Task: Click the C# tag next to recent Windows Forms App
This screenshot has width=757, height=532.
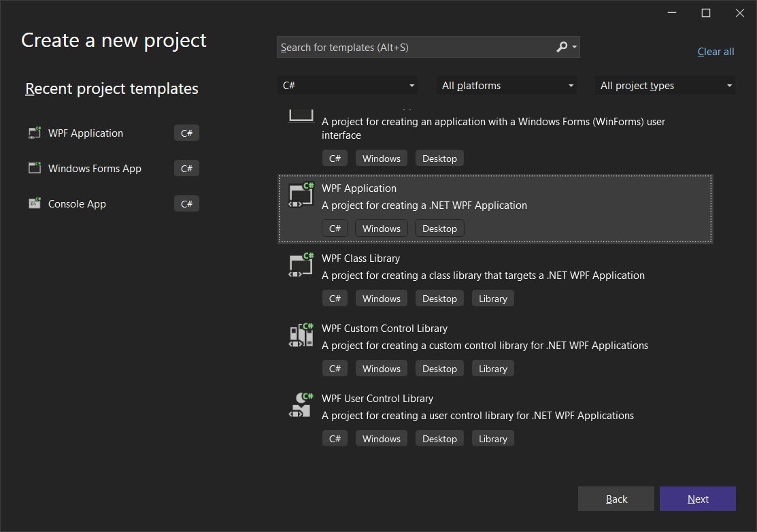Action: coord(186,168)
